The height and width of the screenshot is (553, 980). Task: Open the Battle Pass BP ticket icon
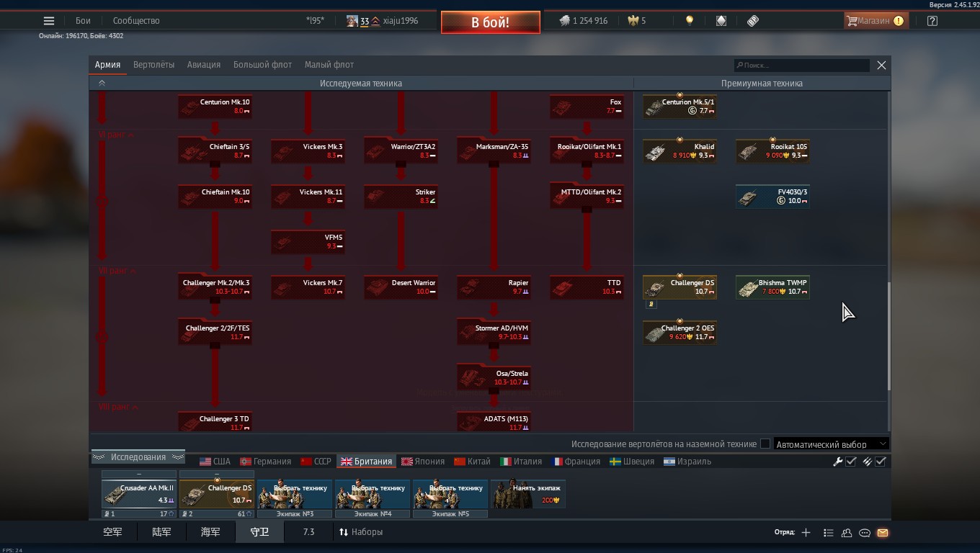[x=753, y=21]
